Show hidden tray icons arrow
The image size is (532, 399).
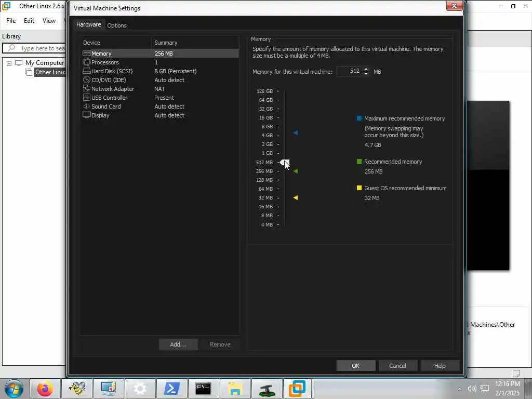pyautogui.click(x=459, y=389)
